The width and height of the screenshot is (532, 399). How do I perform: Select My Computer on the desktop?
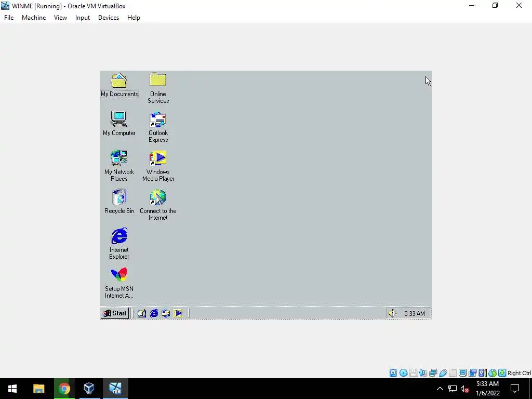[119, 124]
